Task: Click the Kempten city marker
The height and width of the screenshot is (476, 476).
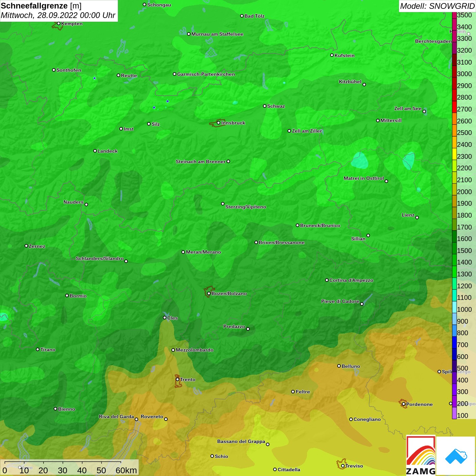Action: [x=58, y=23]
